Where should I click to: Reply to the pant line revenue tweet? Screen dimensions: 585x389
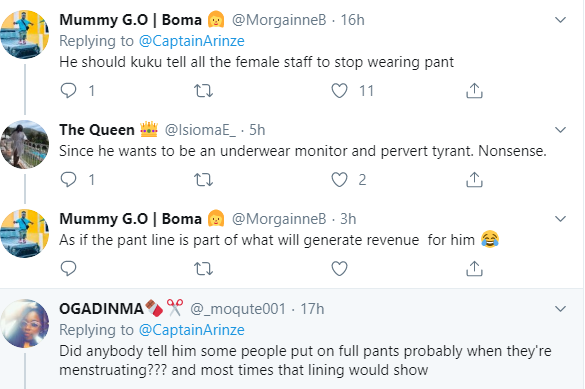coord(68,269)
